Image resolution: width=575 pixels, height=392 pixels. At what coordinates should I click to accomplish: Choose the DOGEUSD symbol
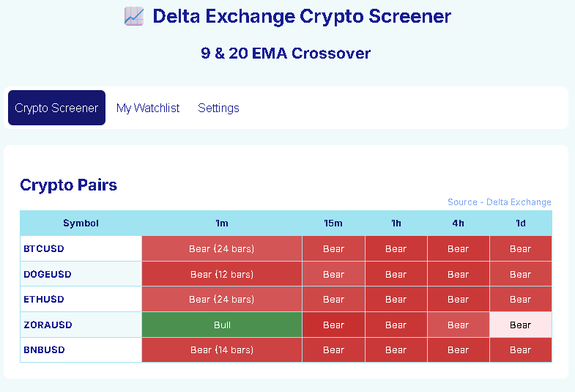47,274
